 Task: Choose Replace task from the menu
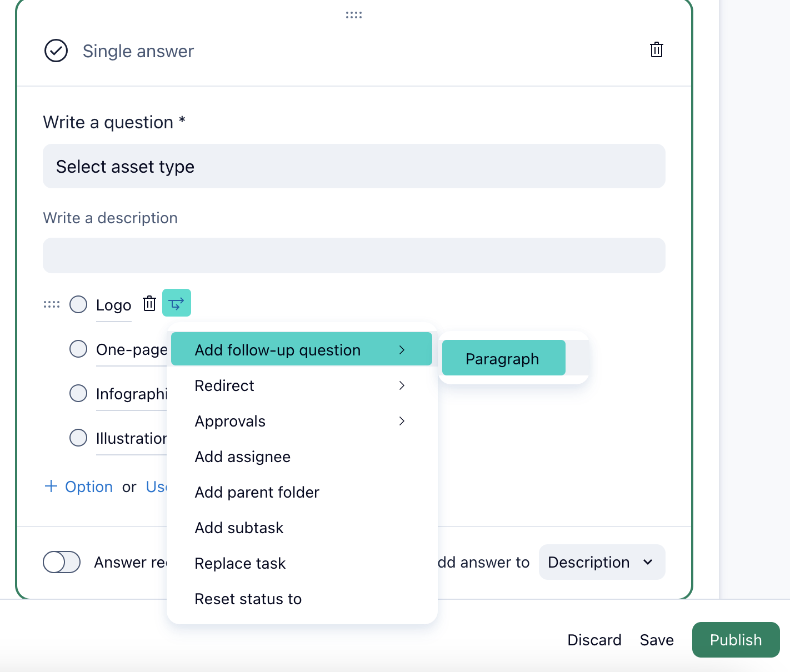click(302, 563)
